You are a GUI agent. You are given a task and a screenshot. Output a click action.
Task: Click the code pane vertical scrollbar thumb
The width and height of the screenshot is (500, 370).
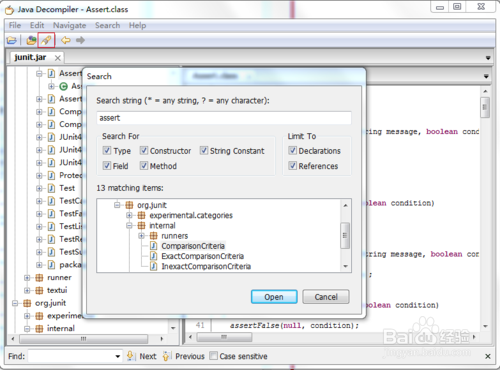tap(485, 107)
